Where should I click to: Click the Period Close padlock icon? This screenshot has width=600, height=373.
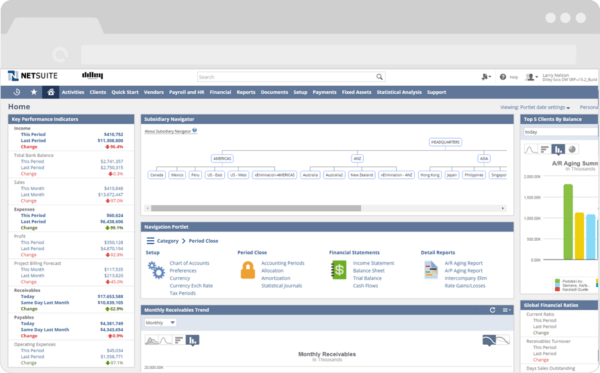click(x=248, y=270)
